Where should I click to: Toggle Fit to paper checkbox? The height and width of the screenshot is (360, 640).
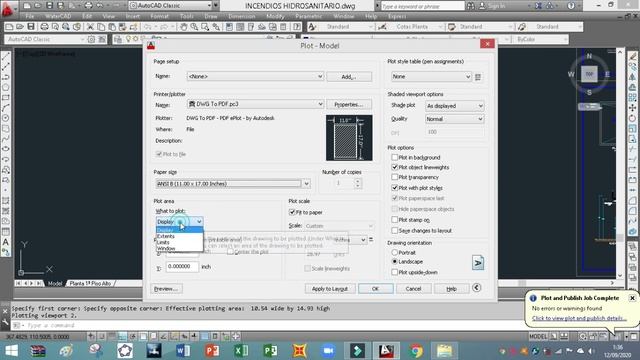click(x=292, y=212)
